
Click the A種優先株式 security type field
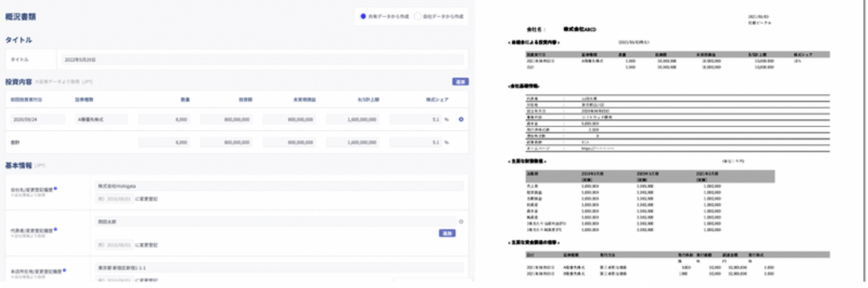point(101,120)
